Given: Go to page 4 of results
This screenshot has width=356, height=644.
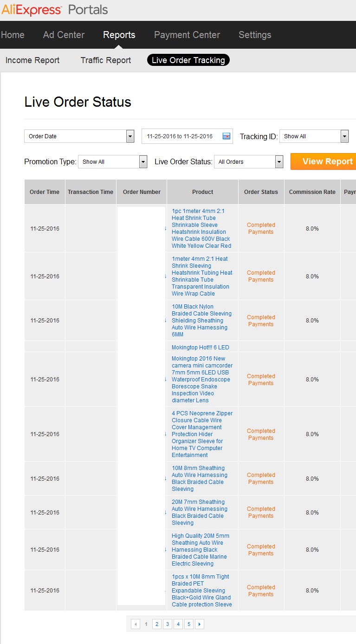Looking at the screenshot, I should (178, 624).
